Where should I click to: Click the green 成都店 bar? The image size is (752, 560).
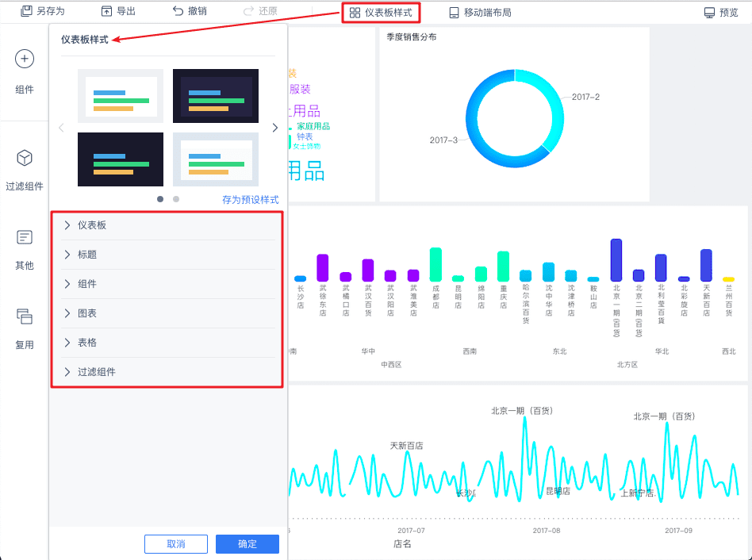coord(435,264)
